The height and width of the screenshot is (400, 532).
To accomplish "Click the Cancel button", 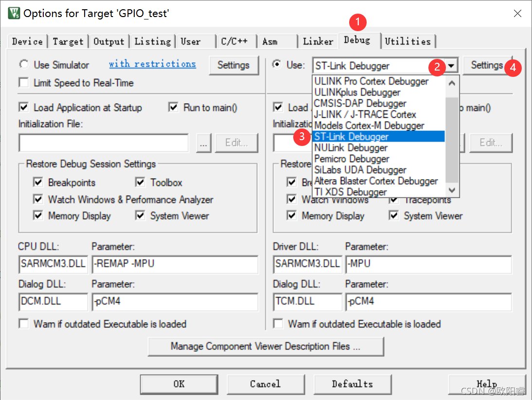I will [266, 384].
